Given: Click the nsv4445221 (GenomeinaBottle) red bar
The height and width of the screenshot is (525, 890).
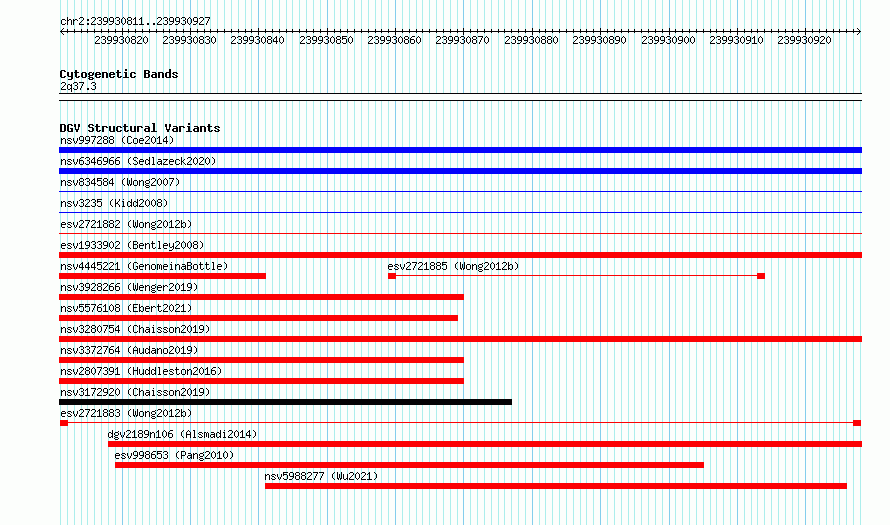Looking at the screenshot, I should (x=162, y=276).
